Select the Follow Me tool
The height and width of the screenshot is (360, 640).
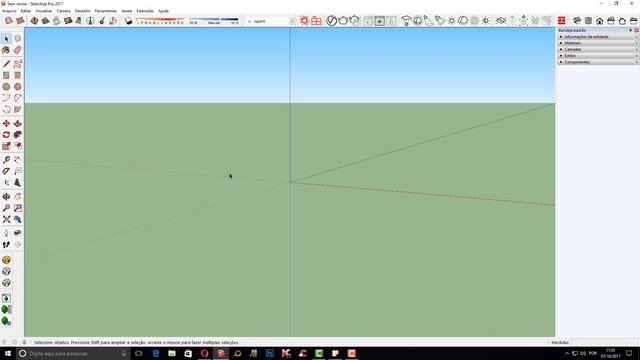[18, 135]
